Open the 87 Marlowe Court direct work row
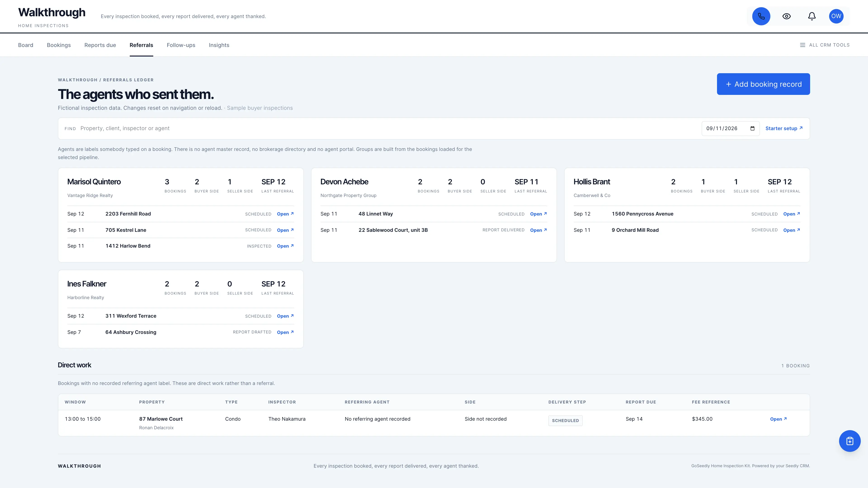868x488 pixels. click(778, 419)
